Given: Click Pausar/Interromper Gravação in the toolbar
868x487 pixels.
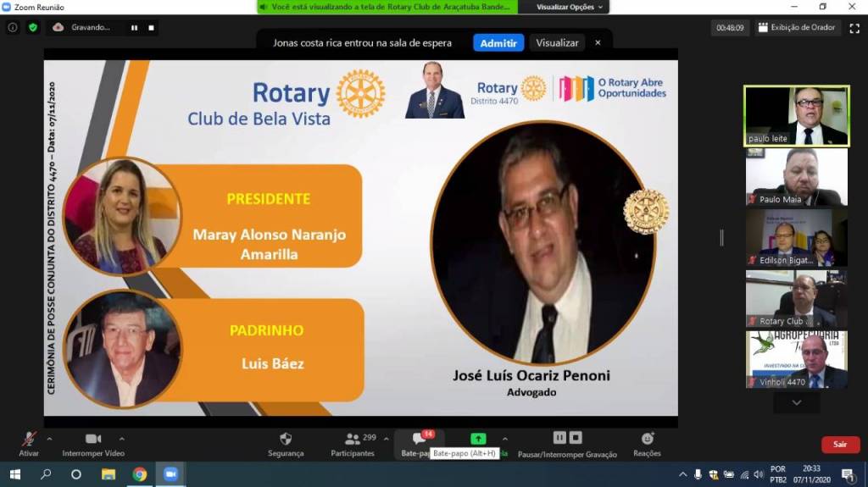Looking at the screenshot, I should pos(567,443).
